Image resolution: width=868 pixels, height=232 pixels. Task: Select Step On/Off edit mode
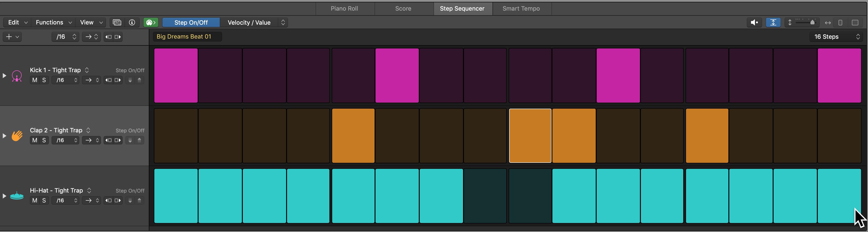tap(191, 22)
